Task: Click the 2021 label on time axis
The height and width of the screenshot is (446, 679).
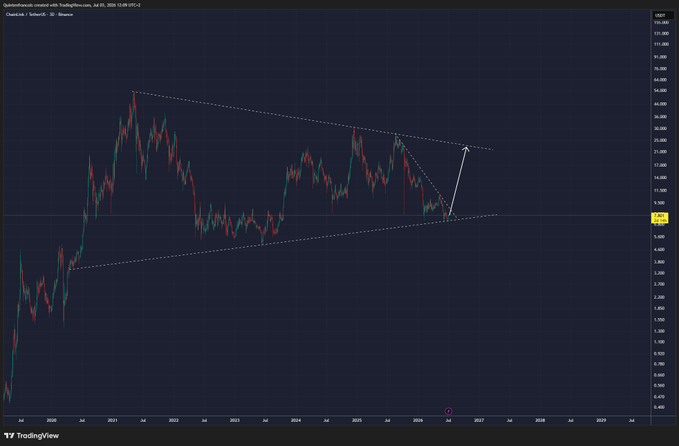Action: tap(113, 420)
